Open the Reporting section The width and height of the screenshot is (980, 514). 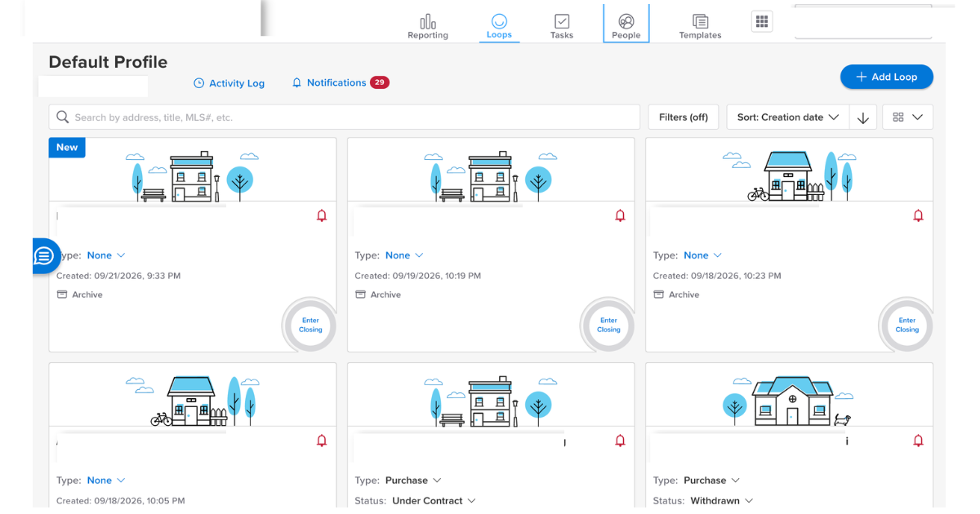428,26
